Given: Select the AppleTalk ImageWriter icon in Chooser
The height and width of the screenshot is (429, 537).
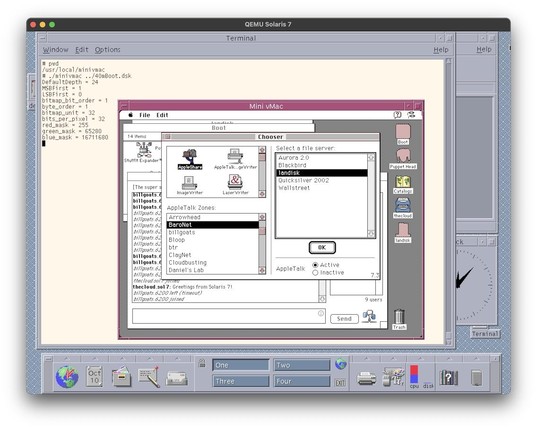Looking at the screenshot, I should [x=235, y=159].
